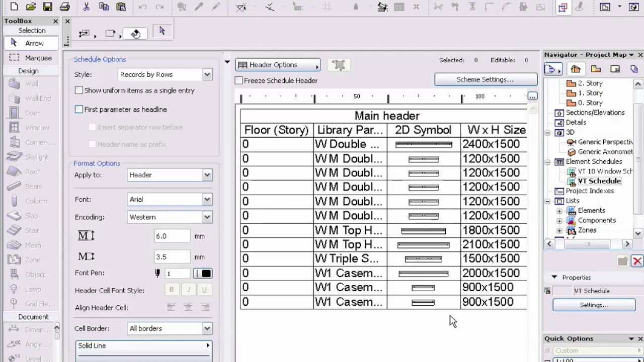Toggle Bold header cell font style
The width and height of the screenshot is (644, 362).
coord(172,290)
